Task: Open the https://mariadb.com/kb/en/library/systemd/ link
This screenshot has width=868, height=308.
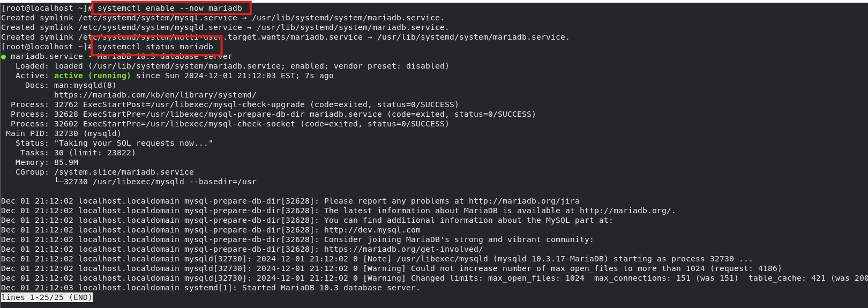Action: click(155, 95)
